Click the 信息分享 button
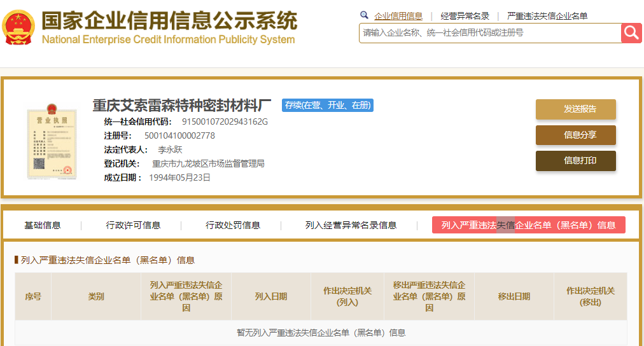 pyautogui.click(x=576, y=135)
